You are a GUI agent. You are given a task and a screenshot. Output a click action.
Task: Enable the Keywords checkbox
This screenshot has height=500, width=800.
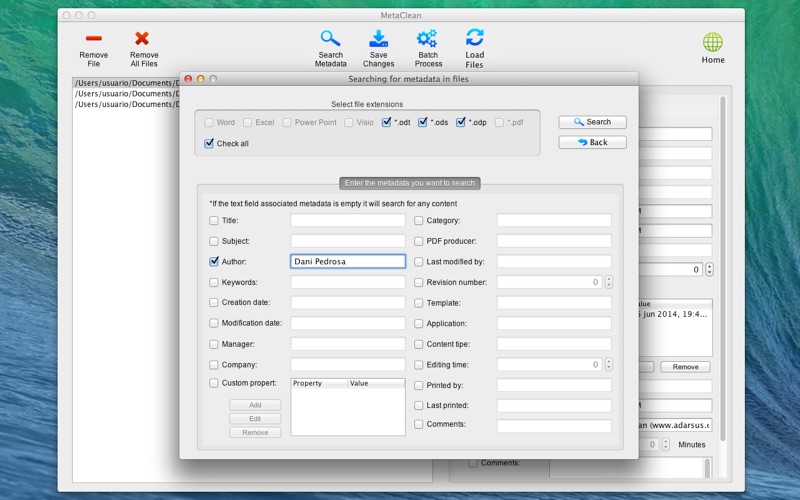pos(214,282)
